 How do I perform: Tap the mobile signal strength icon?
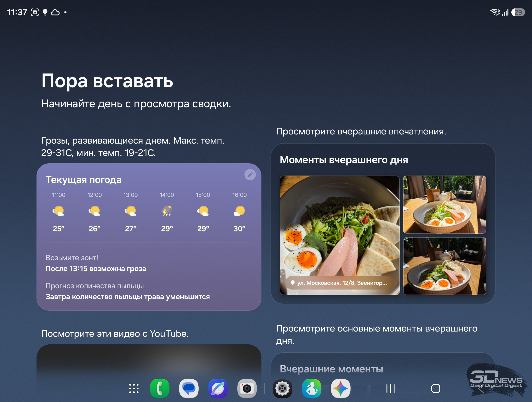(505, 12)
